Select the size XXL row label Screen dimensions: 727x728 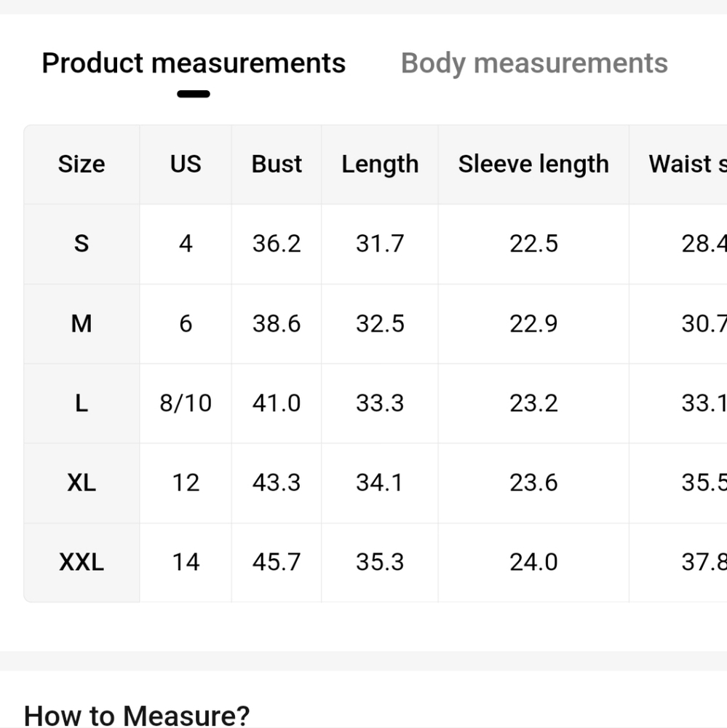(x=82, y=563)
